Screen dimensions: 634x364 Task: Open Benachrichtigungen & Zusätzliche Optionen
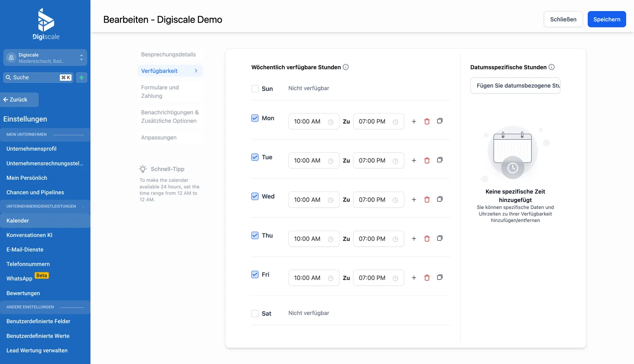click(170, 117)
